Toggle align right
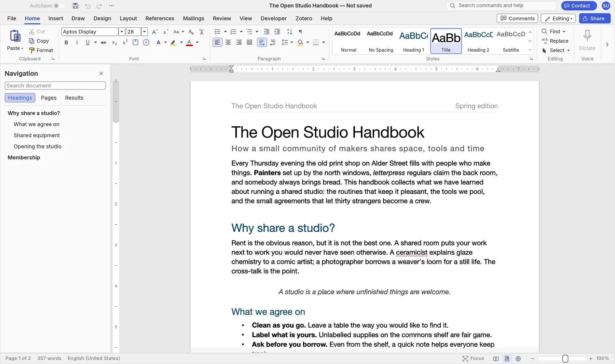This screenshot has width=615, height=364. pyautogui.click(x=239, y=42)
